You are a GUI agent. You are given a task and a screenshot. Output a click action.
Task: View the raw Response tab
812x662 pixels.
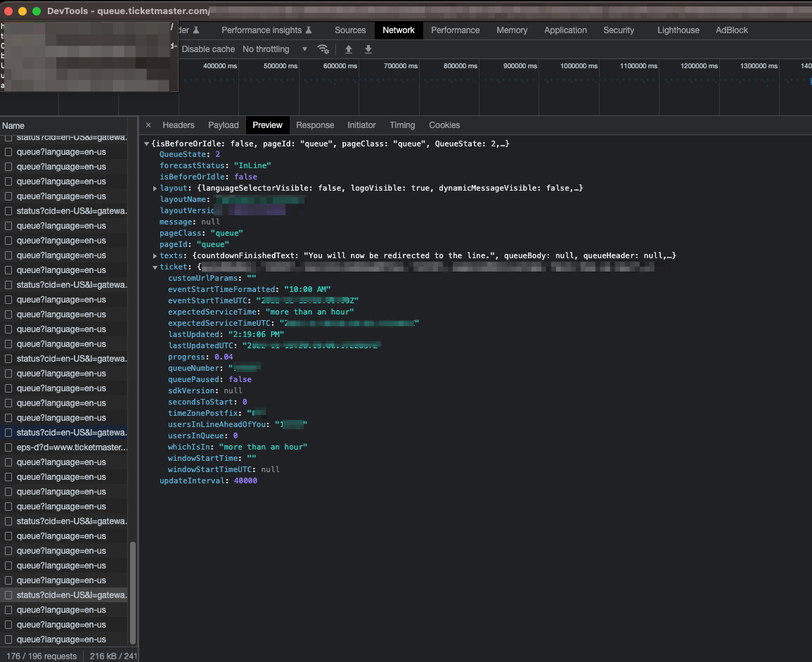(315, 125)
